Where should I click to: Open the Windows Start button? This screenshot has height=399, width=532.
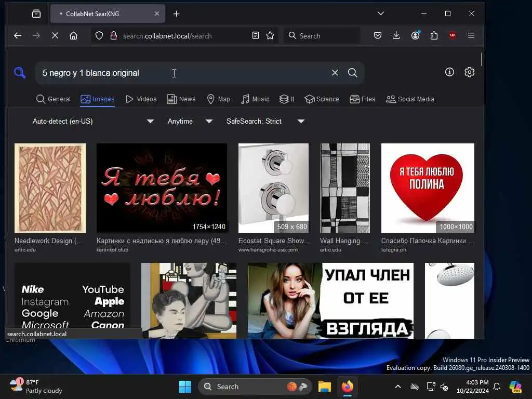coord(185,387)
